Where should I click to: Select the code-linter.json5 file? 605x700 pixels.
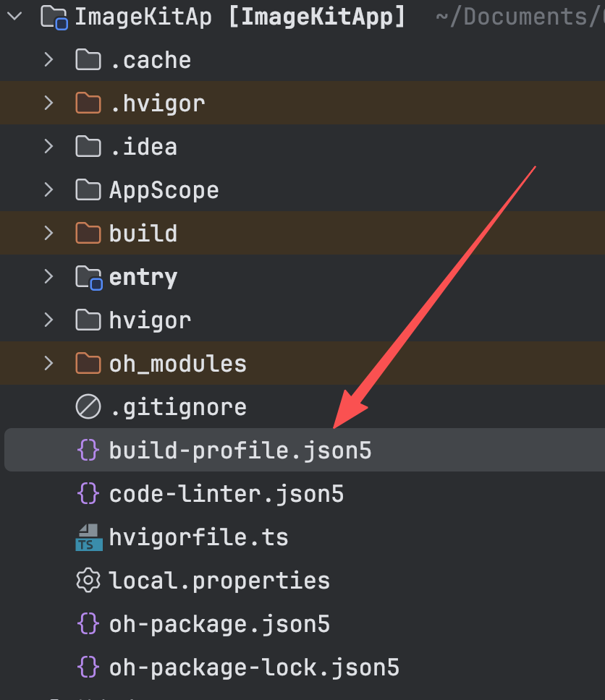click(227, 494)
